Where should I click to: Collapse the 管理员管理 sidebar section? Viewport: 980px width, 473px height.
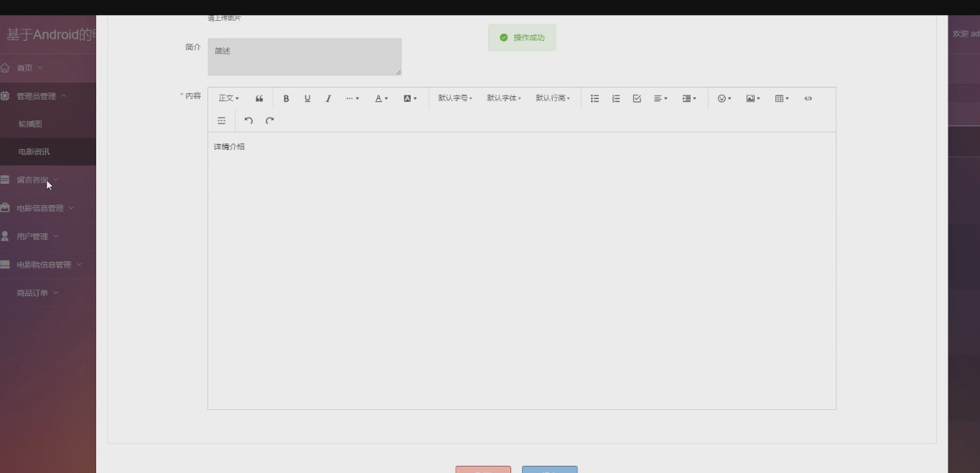[x=47, y=96]
